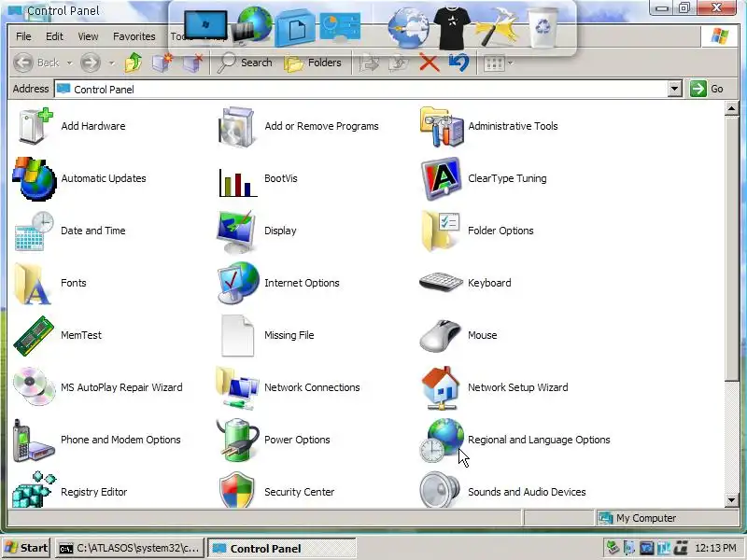The height and width of the screenshot is (560, 747).
Task: Launch MS AutoPlay Repair Wizard icon
Action: (x=35, y=386)
